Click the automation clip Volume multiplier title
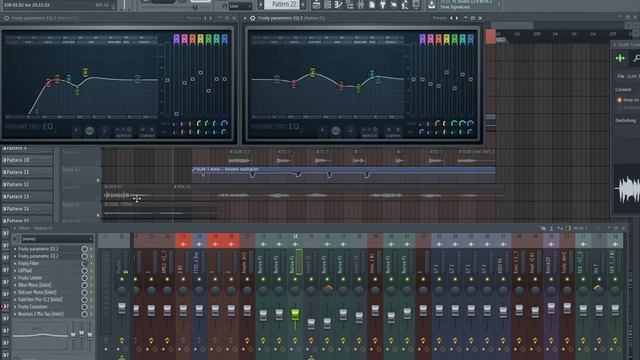640x360 pixels. 228,169
